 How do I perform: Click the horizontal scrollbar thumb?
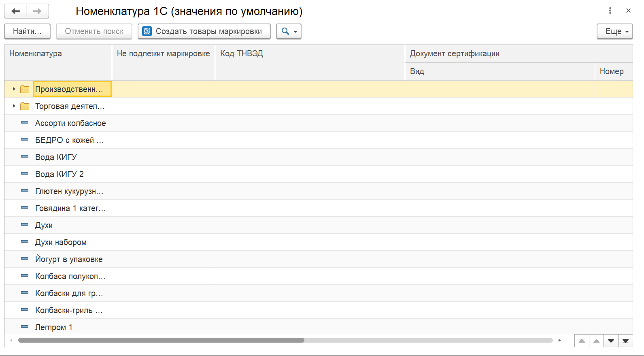pos(161,340)
